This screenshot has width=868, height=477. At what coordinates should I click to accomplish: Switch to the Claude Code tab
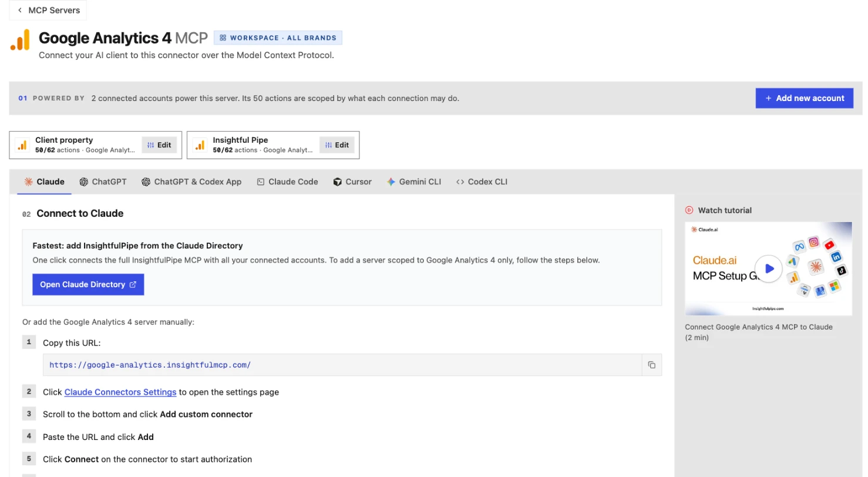tap(287, 182)
